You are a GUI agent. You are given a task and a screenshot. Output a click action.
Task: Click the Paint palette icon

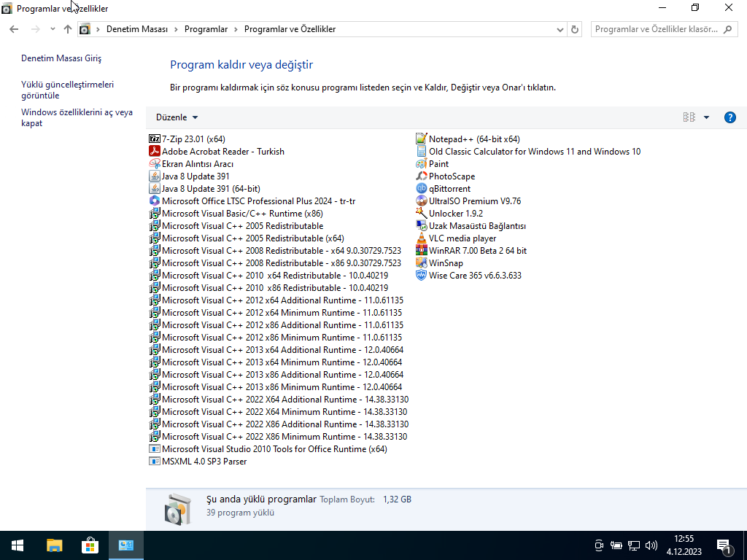(421, 164)
